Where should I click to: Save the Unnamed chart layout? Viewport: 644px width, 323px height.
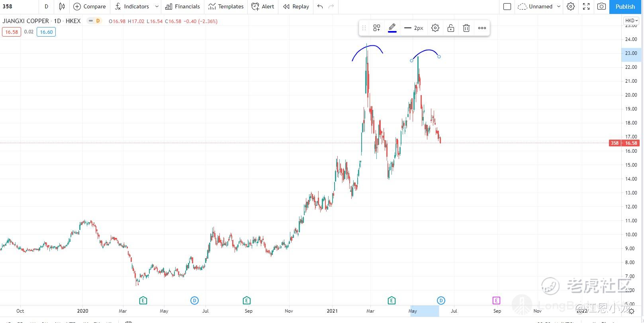(x=535, y=6)
